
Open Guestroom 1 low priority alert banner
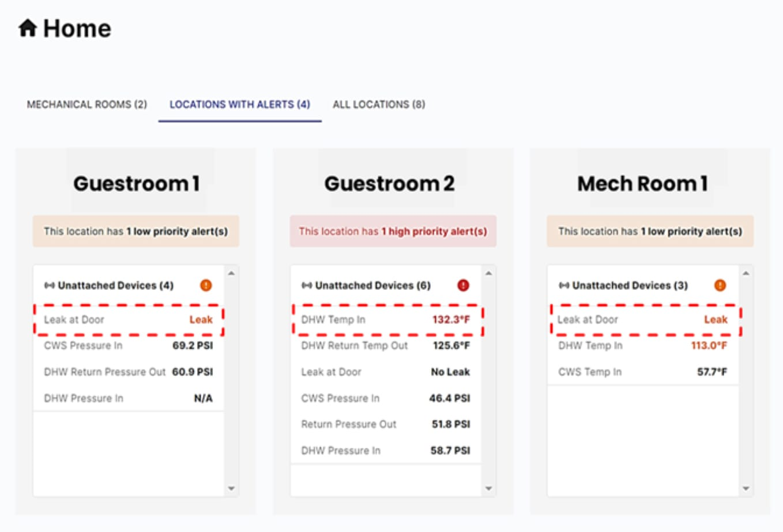click(x=136, y=231)
